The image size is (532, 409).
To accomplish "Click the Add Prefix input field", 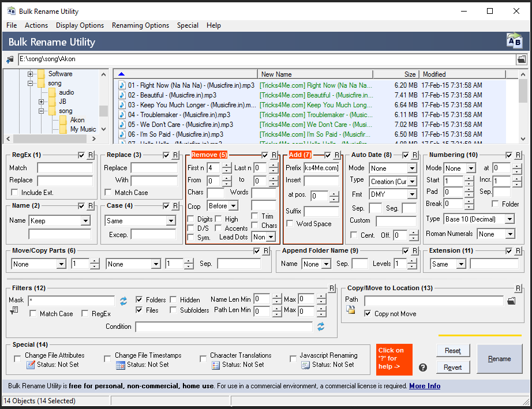I will coord(321,168).
